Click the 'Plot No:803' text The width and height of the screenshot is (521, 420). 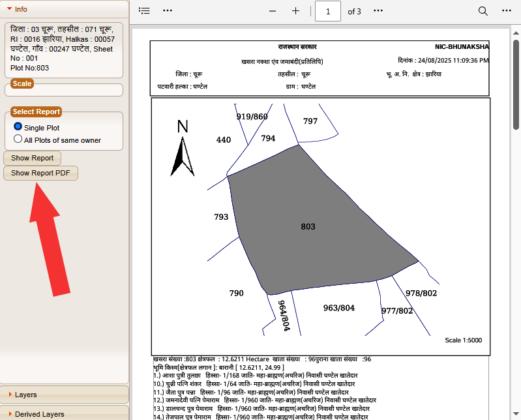(29, 68)
